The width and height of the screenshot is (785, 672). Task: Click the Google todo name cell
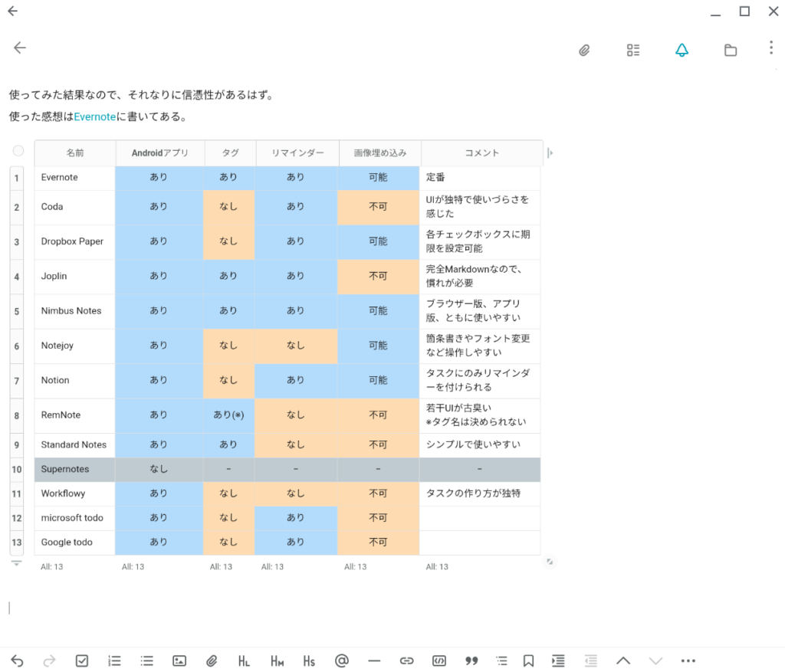[75, 543]
